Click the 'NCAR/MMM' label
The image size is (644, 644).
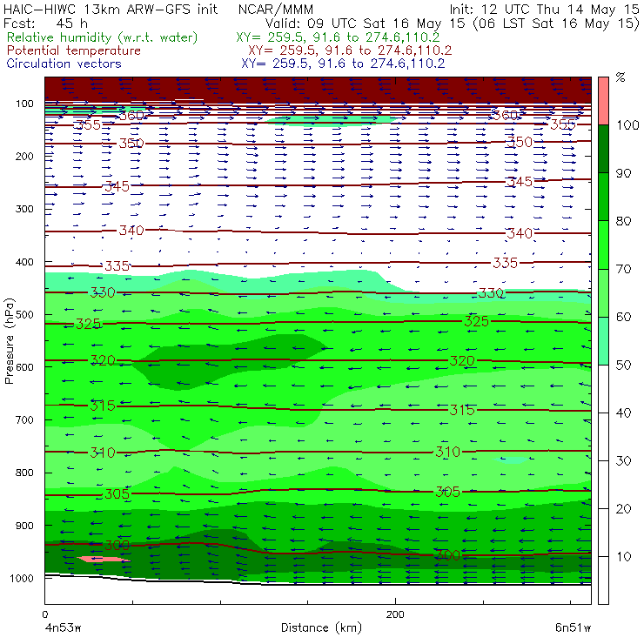276,9
